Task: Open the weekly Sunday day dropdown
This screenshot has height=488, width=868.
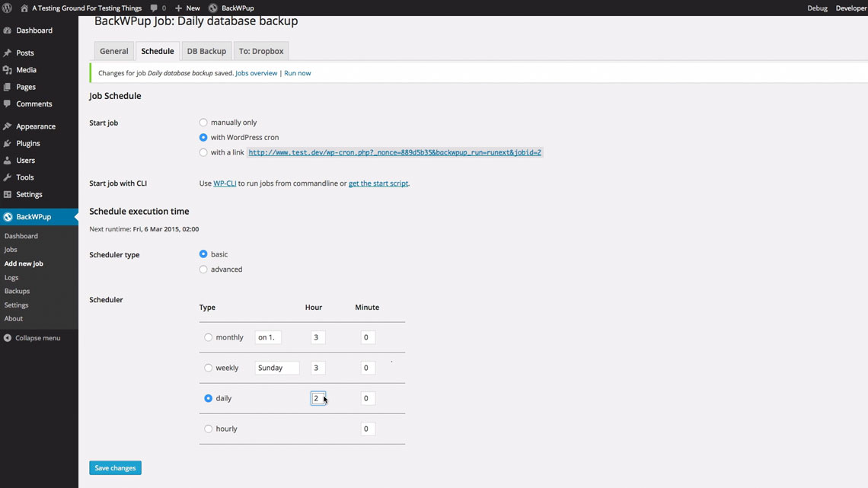Action: [277, 368]
